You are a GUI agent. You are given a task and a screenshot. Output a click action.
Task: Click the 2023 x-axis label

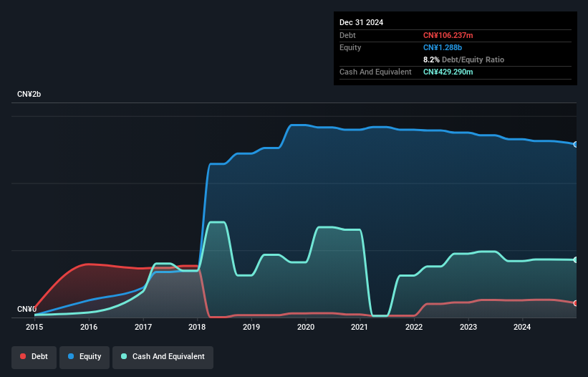click(468, 327)
